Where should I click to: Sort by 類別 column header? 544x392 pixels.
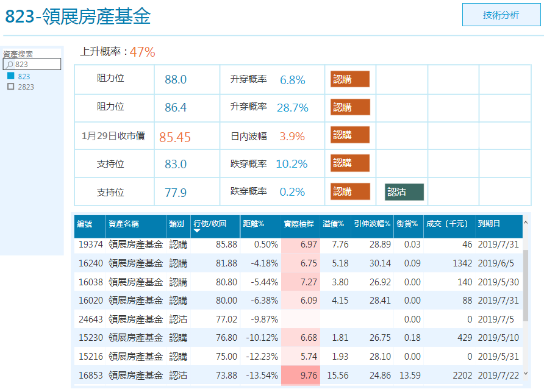click(x=178, y=226)
